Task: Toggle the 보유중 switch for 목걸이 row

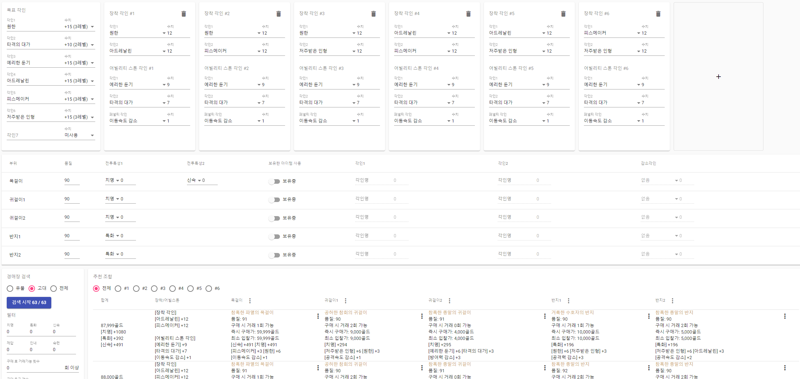Action: [x=276, y=181]
